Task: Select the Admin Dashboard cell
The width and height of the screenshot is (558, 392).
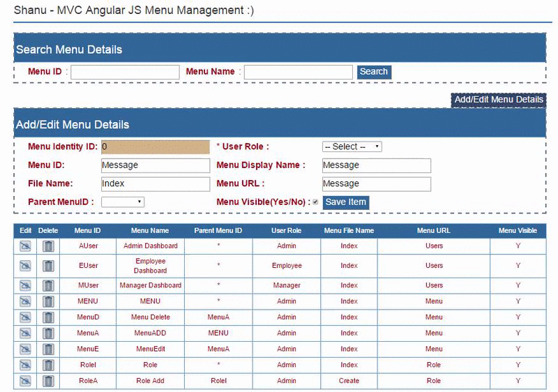Action: click(x=150, y=246)
